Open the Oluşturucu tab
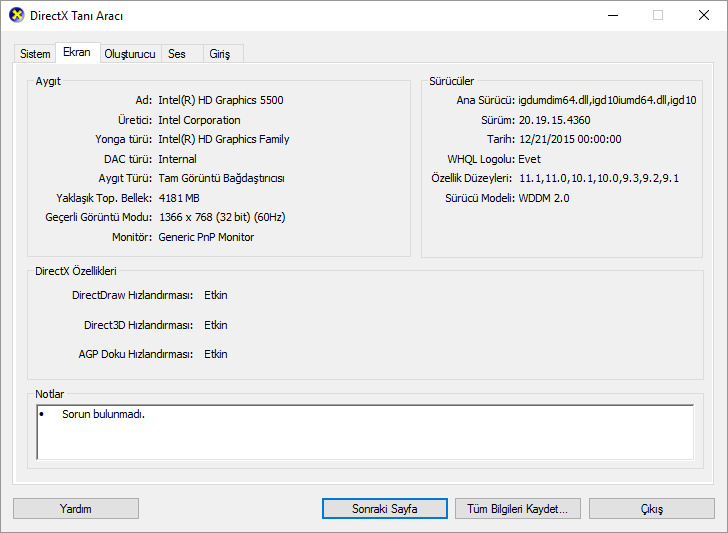Viewport: 728px width, 533px height. [x=130, y=54]
